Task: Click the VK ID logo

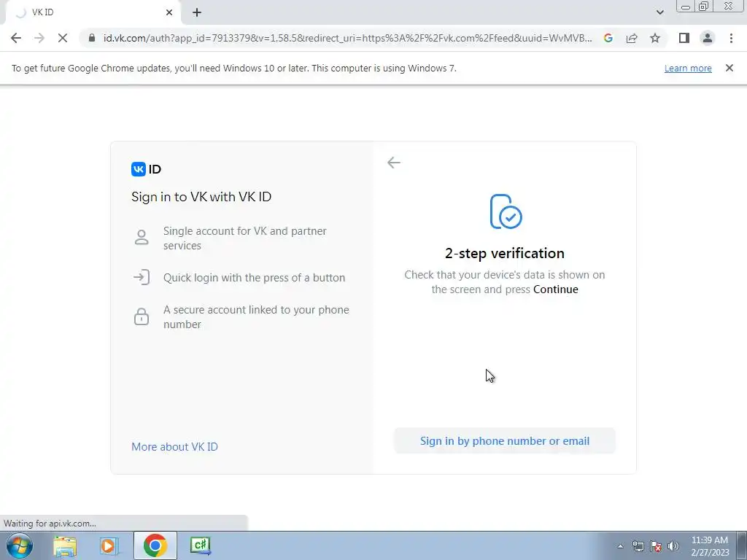Action: coord(146,169)
